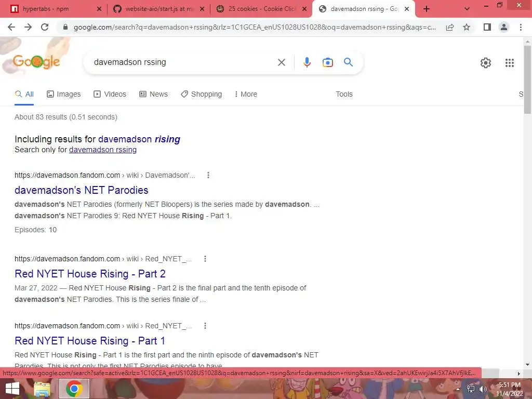Select the Shopping search tab
The image size is (532, 399).
click(202, 94)
